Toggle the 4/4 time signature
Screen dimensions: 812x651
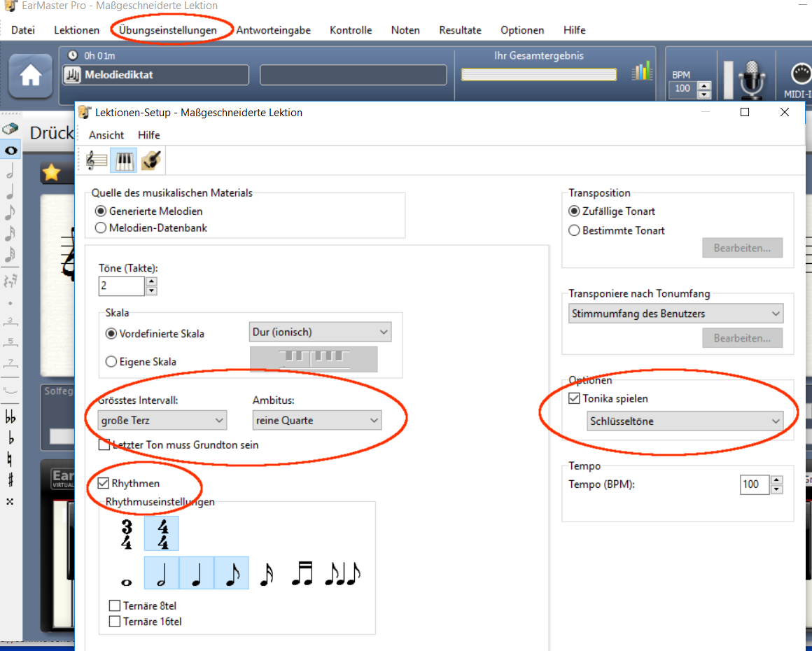tap(162, 534)
